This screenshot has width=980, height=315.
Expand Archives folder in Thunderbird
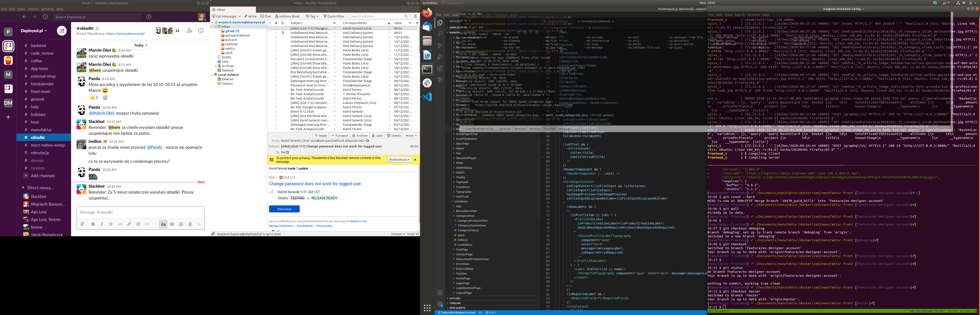point(216,66)
